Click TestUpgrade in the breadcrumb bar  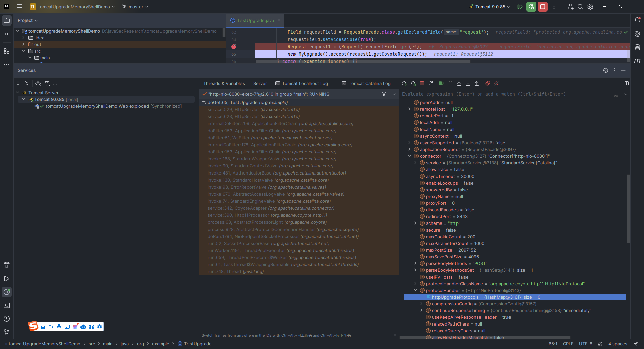(x=195, y=344)
